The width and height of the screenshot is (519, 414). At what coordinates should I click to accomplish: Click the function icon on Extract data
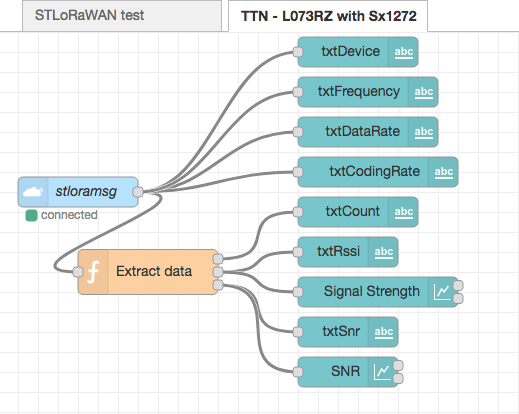point(93,272)
